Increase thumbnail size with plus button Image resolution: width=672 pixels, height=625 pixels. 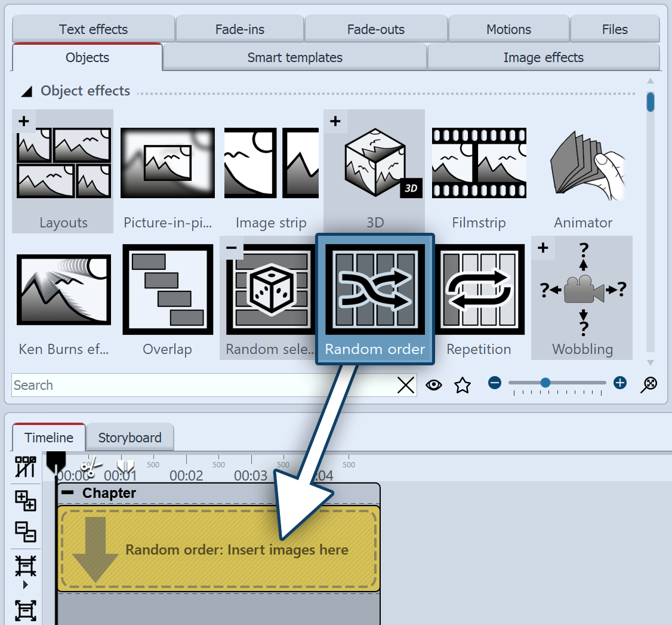click(x=620, y=383)
